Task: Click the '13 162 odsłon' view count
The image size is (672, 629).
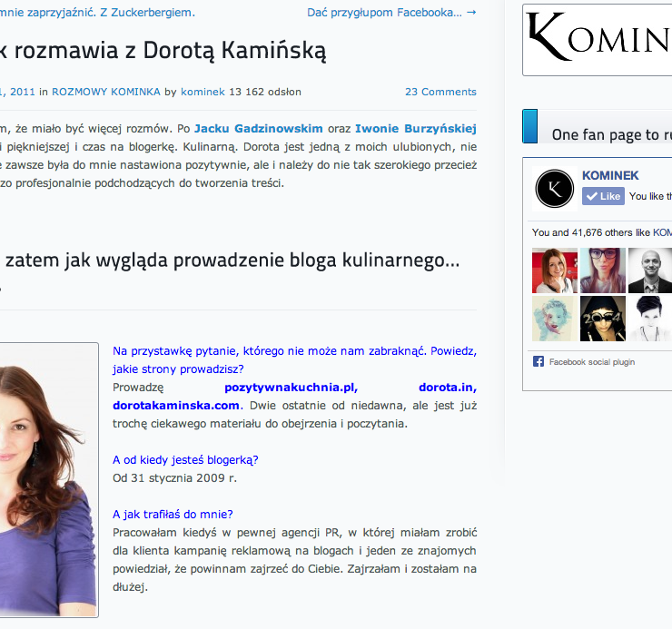Action: (265, 92)
